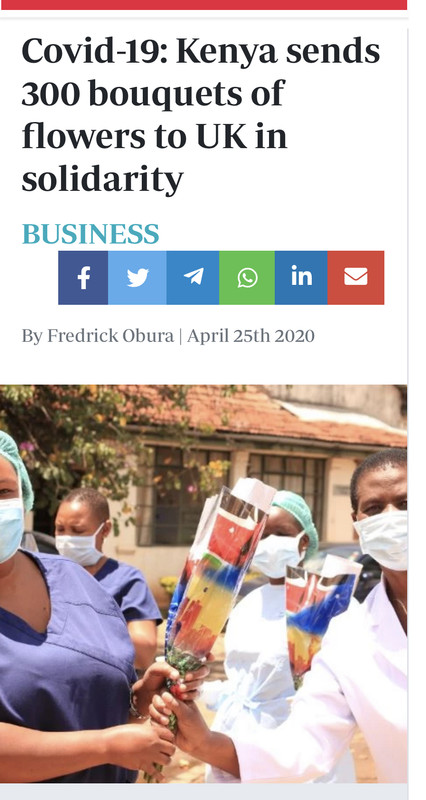Share the article on Facebook
The width and height of the screenshot is (426, 800).
[x=83, y=278]
